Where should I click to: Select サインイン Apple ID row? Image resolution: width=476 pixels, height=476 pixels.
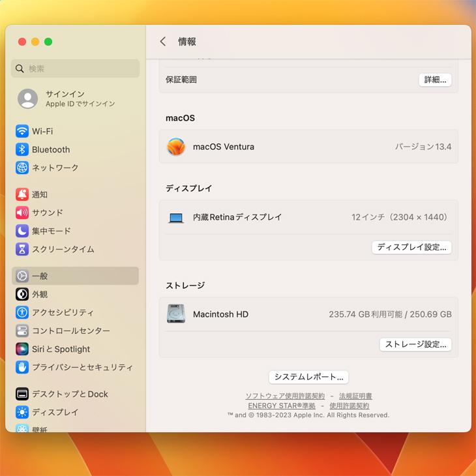coord(75,98)
